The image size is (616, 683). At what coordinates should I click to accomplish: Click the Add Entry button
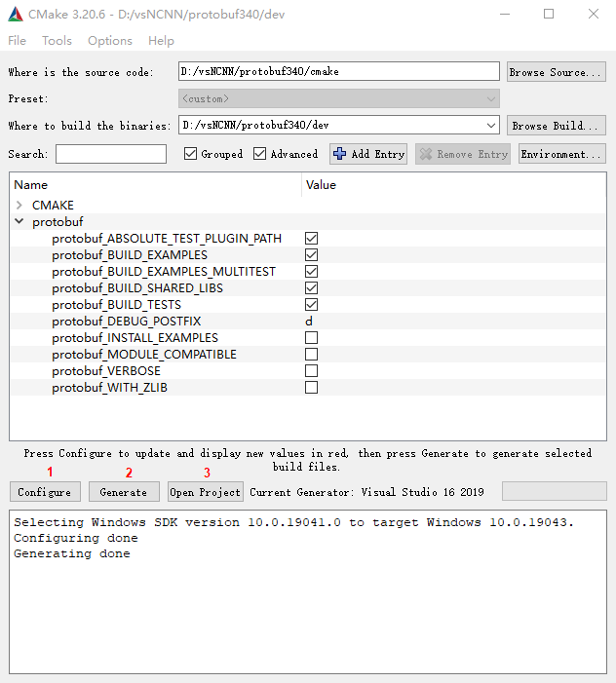[x=368, y=154]
